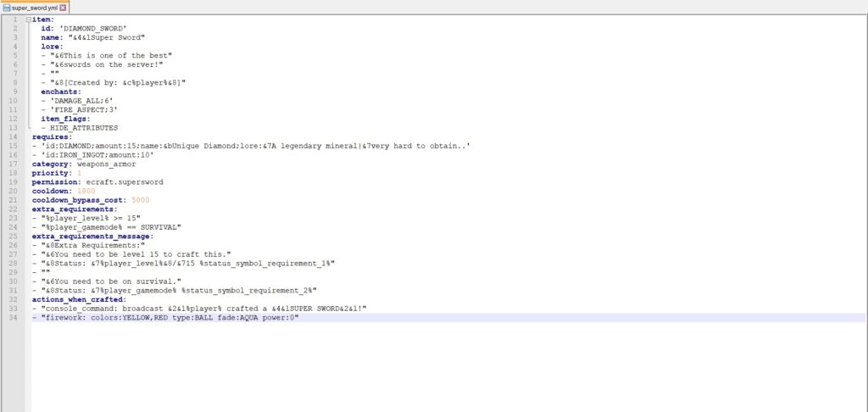The width and height of the screenshot is (868, 412).
Task: Click the cooldown_bypass_cost value 5000
Action: pos(142,199)
